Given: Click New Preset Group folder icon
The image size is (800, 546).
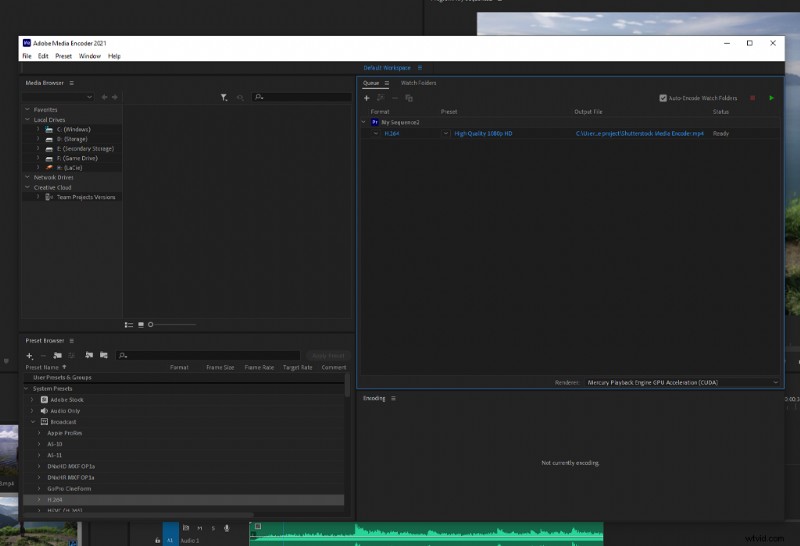Looking at the screenshot, I should (58, 355).
